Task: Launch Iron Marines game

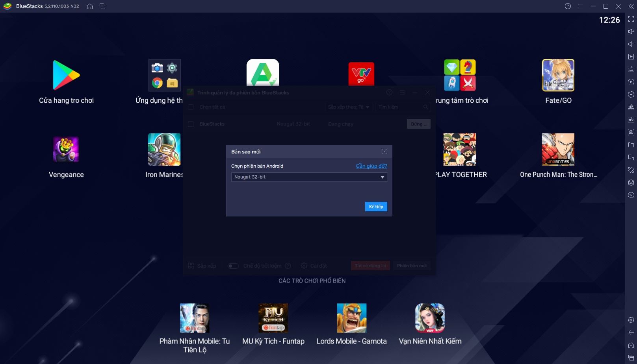Action: pos(164,150)
